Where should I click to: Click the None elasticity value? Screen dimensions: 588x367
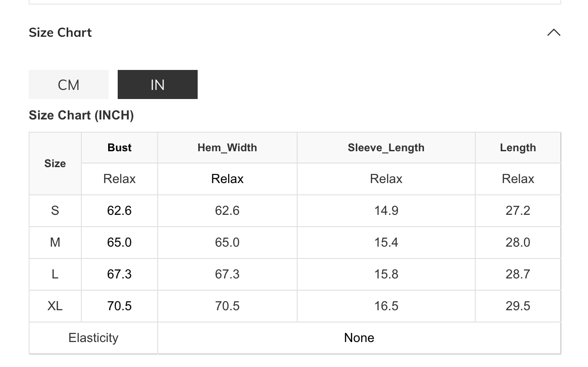click(359, 338)
